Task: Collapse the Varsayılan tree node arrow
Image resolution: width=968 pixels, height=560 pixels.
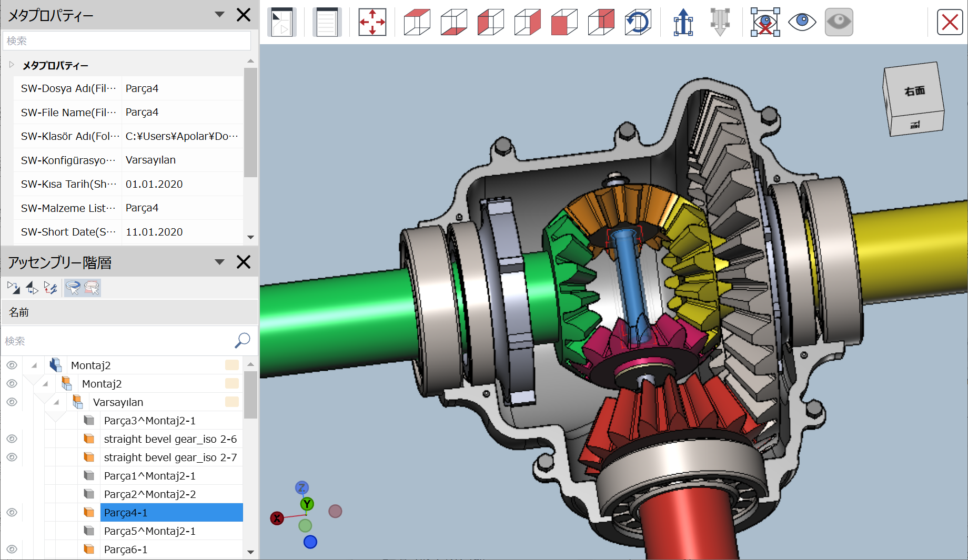Action: [x=56, y=402]
